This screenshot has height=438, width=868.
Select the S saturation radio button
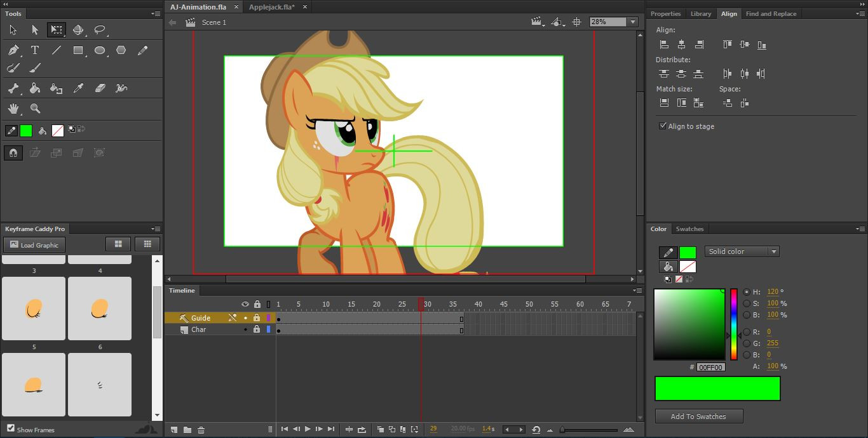click(x=747, y=303)
